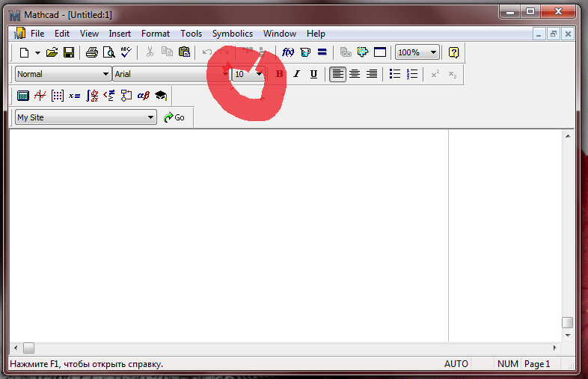Click the Paste clipboard icon
The height and width of the screenshot is (379, 588).
click(184, 52)
